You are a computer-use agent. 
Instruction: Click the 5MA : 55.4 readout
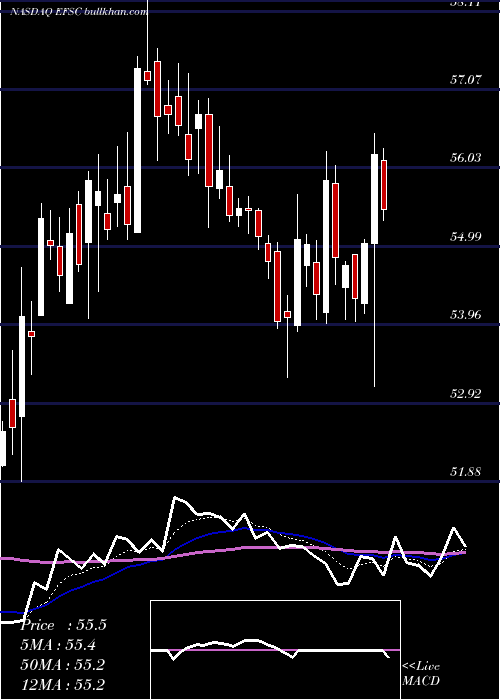coord(58,645)
